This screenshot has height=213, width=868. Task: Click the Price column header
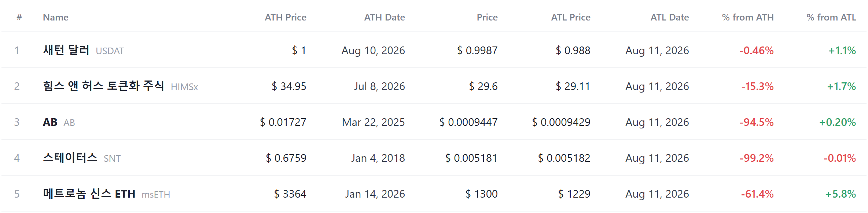click(487, 17)
